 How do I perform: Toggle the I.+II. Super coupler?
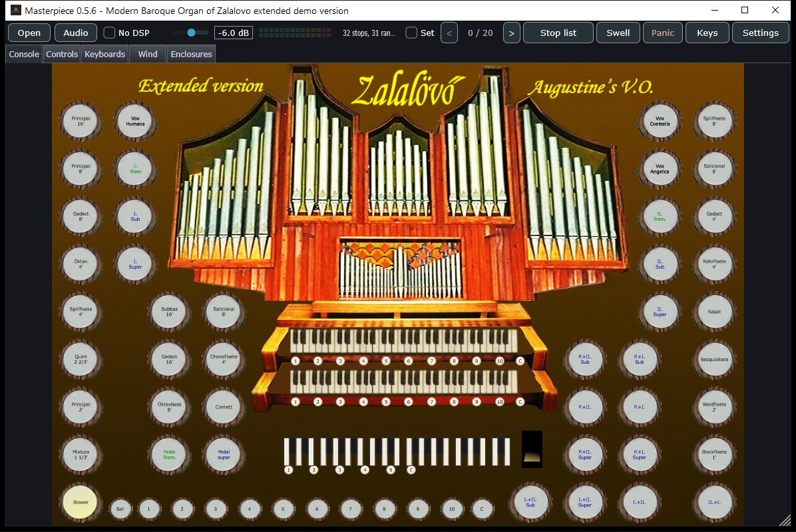tap(585, 503)
